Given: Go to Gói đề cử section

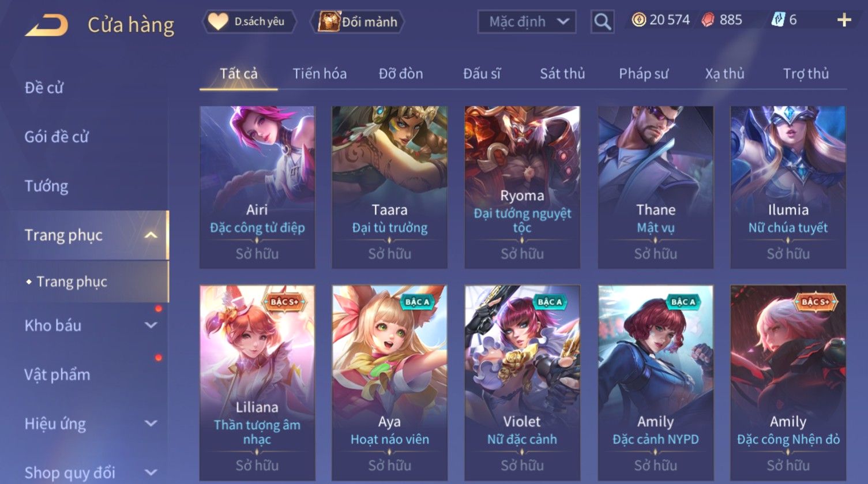Looking at the screenshot, I should [x=57, y=137].
